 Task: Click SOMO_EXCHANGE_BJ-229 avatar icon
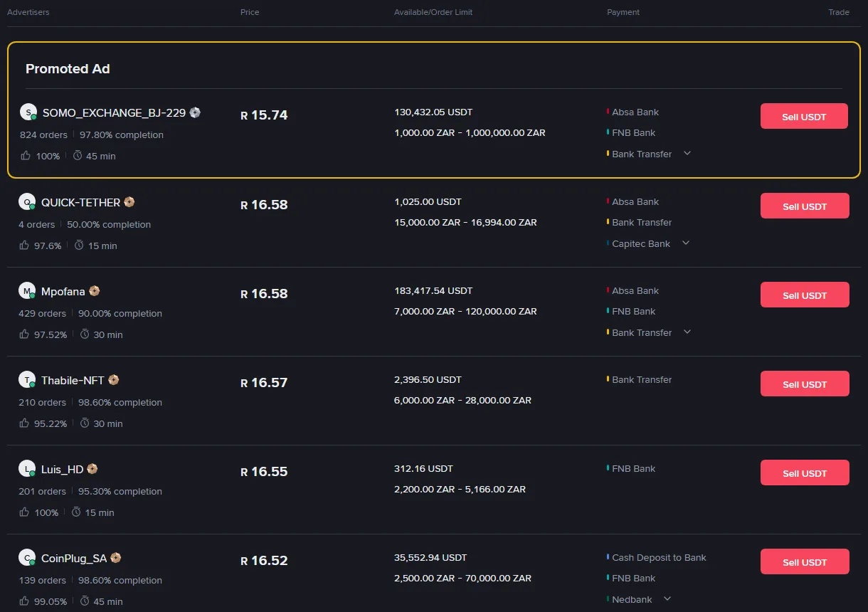click(x=28, y=112)
